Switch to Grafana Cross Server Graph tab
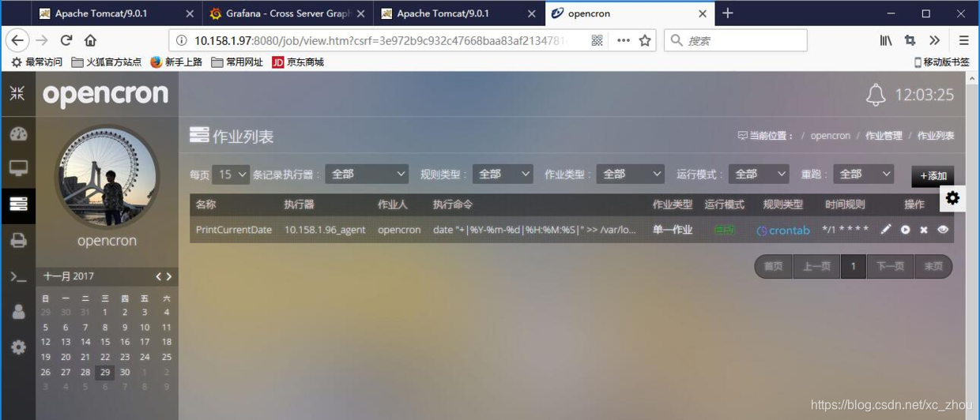The image size is (980, 420). [x=286, y=13]
